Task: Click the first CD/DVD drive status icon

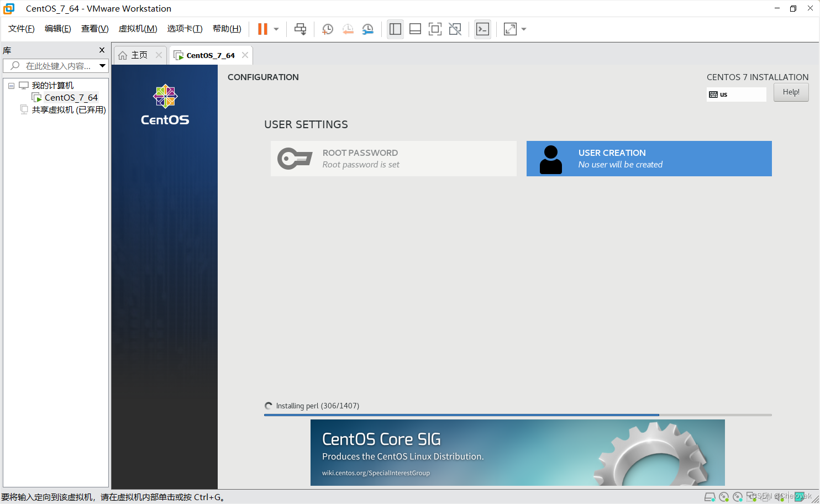Action: coord(724,497)
